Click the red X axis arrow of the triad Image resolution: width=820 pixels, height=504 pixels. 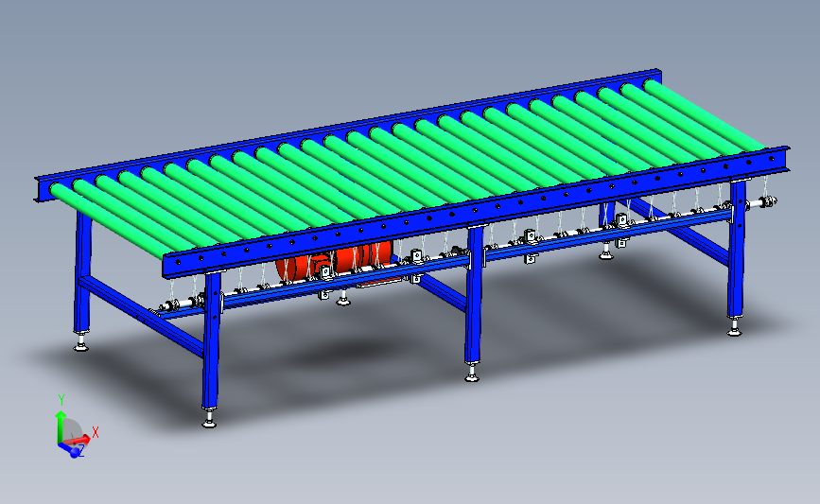pos(78,441)
